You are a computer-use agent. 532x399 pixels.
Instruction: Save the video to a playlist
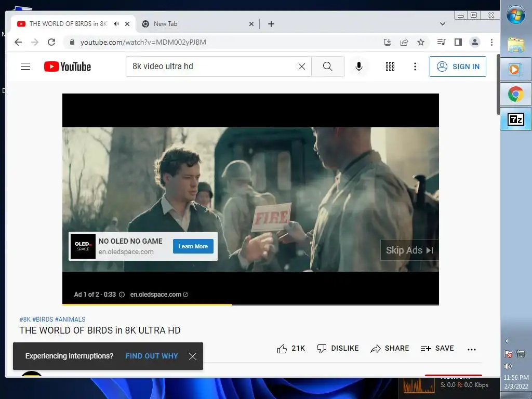pos(437,349)
